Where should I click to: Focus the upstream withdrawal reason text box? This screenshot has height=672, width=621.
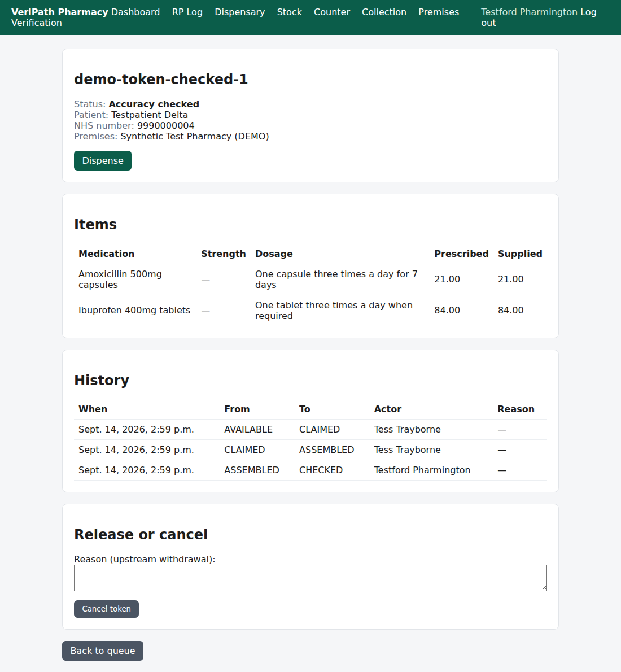point(310,578)
